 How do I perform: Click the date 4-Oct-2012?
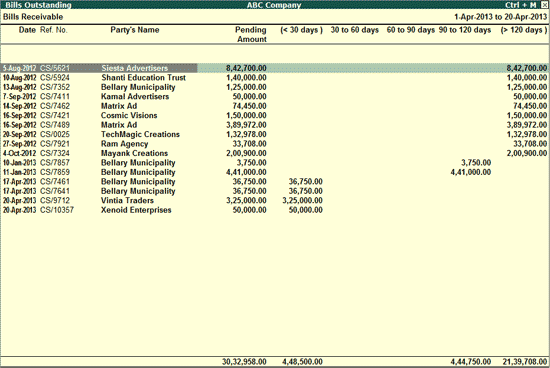point(19,153)
